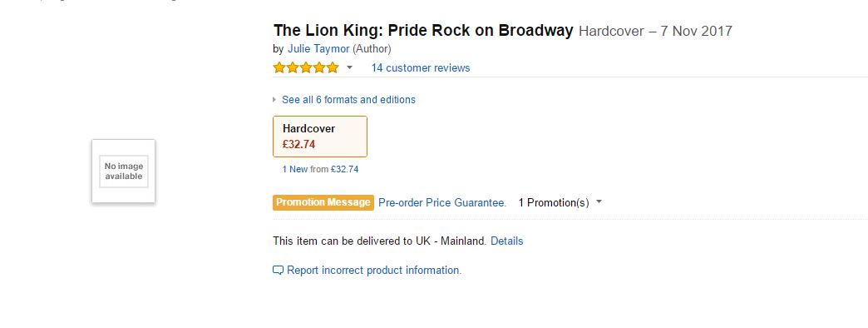Expand the triangle before See all 6 formats
The width and height of the screenshot is (868, 328).
pyautogui.click(x=274, y=100)
